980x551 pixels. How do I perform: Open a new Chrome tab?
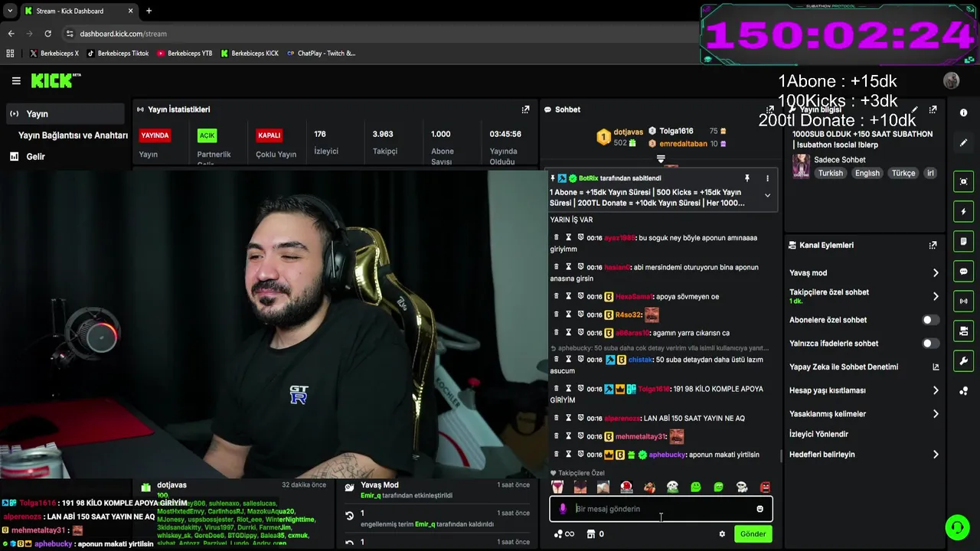pyautogui.click(x=149, y=11)
